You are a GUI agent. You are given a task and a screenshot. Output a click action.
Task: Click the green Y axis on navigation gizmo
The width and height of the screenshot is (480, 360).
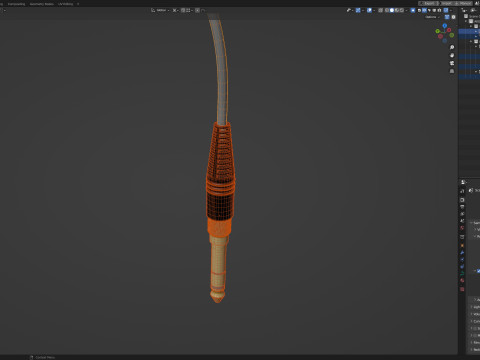pyautogui.click(x=437, y=31)
